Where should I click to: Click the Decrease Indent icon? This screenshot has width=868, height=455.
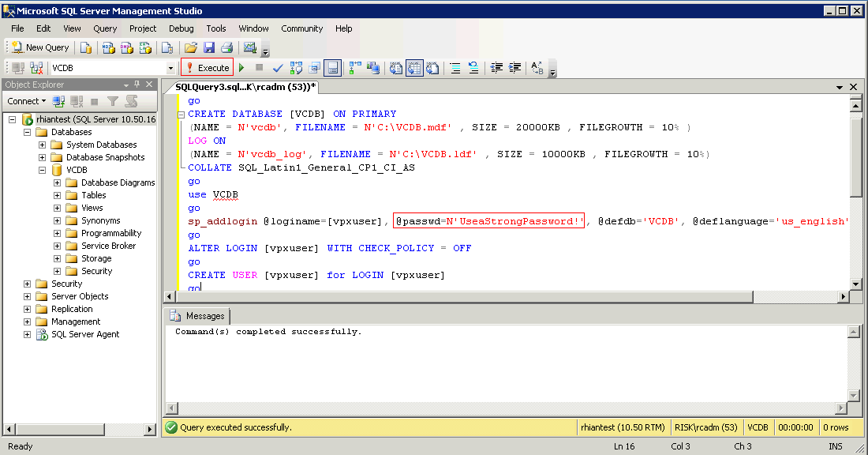496,68
